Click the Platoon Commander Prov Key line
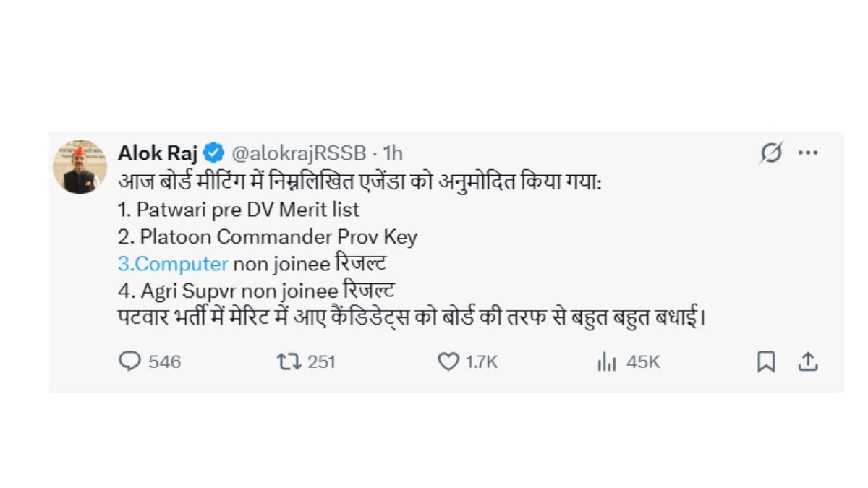 point(267,236)
